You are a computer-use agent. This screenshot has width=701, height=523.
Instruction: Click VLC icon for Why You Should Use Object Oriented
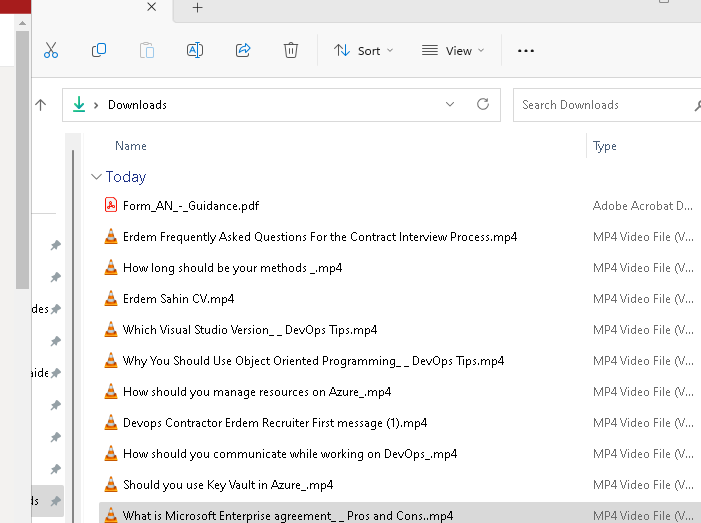(x=111, y=360)
